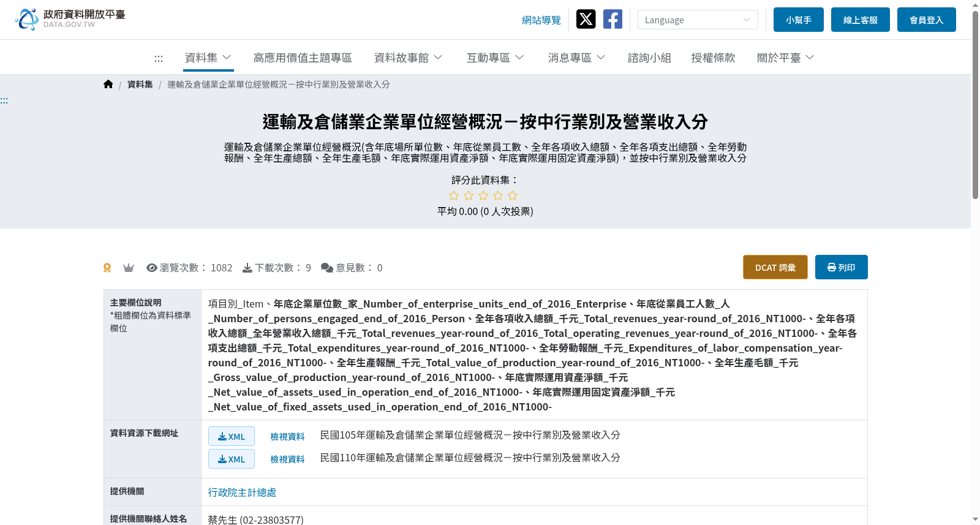
Task: Open 檢視資料 for 民國110年 dataset
Action: coord(287,459)
